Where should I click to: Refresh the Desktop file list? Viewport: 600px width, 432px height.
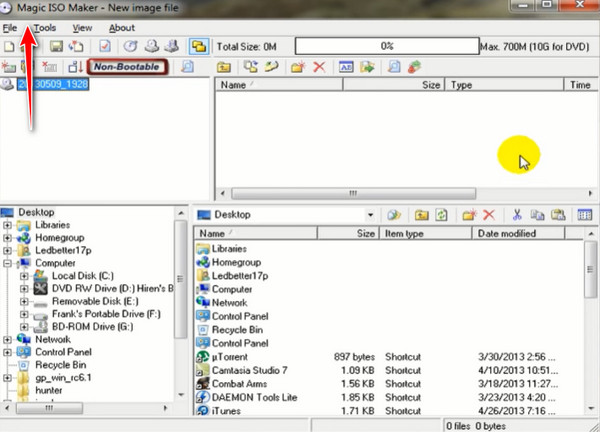[x=441, y=215]
